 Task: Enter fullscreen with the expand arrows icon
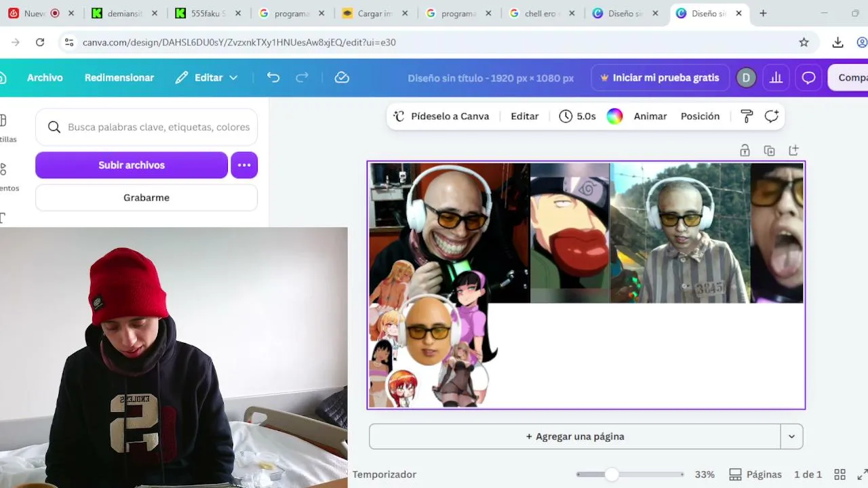pos(863,474)
